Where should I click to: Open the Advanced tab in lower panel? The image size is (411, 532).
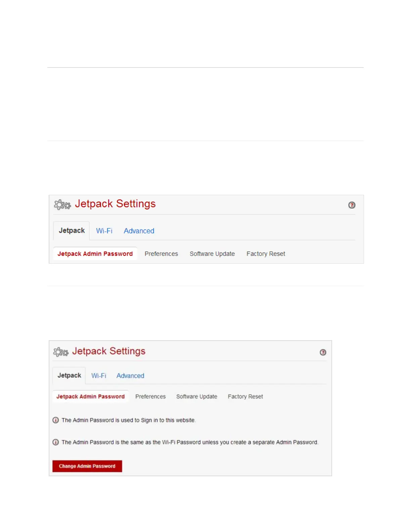(x=130, y=376)
